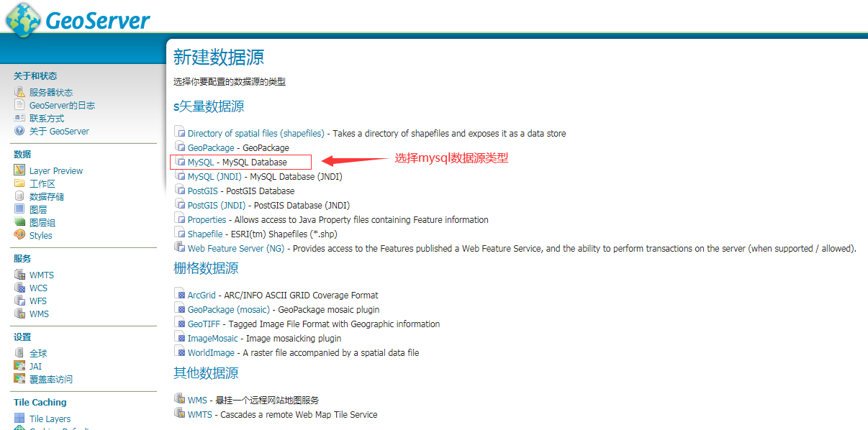Viewport: 868px width, 430px height.
Task: Select GeoTIFF raster source
Action: pyautogui.click(x=204, y=324)
